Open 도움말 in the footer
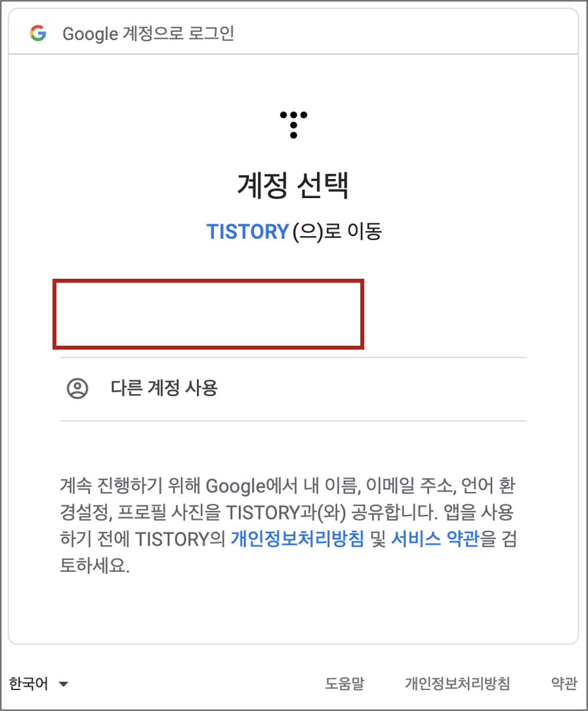Image resolution: width=588 pixels, height=711 pixels. [x=345, y=683]
